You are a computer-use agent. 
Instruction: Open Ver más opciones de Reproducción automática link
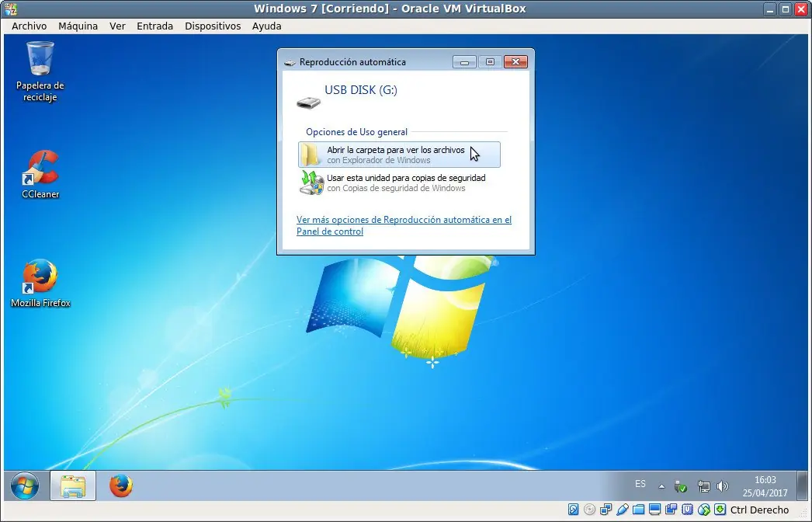[x=404, y=225]
